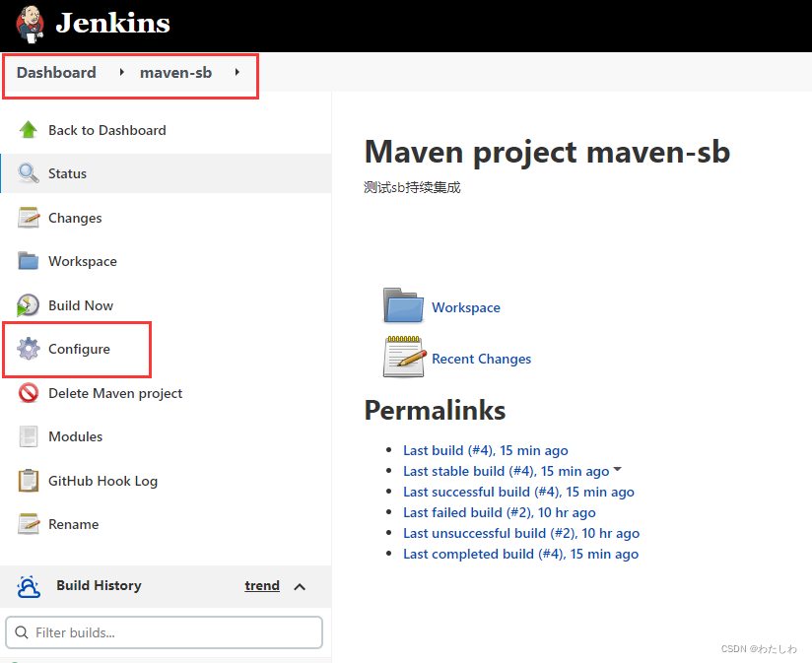
Task: Choose Delete Maven project in sidebar
Action: tap(115, 393)
